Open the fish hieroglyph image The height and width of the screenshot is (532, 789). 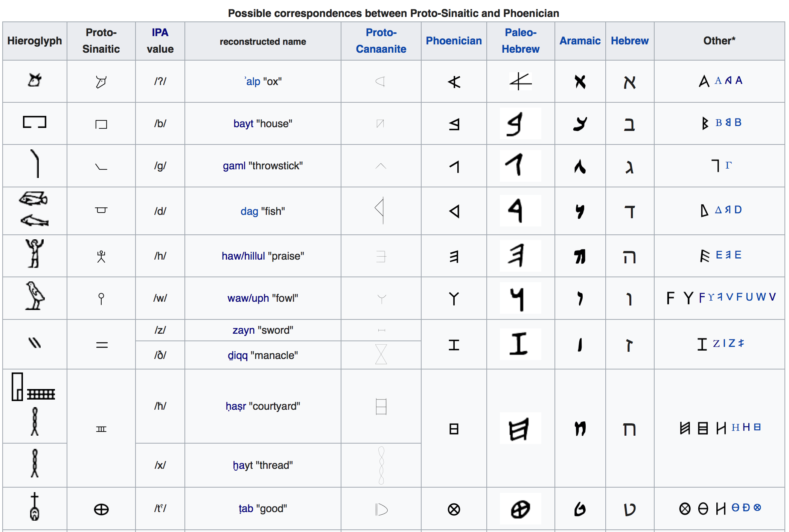(34, 199)
